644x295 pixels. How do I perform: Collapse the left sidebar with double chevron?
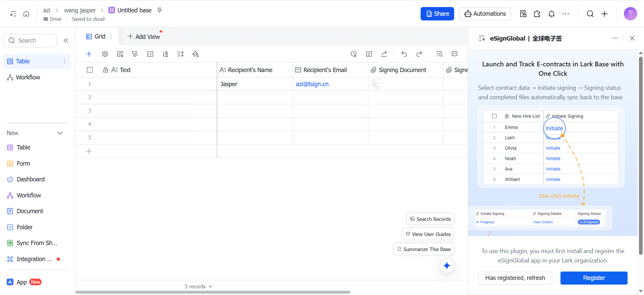[66, 41]
